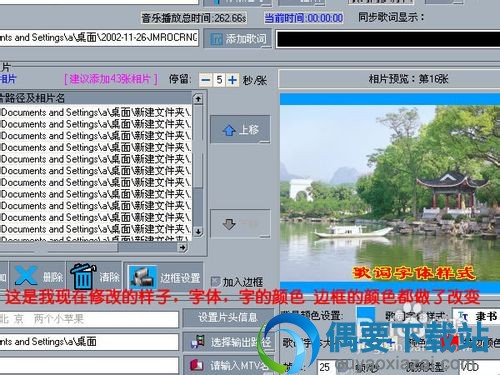Screen dimensions: 500x375
Task: Click the photo list scroll-down arrow
Action: 198,231
